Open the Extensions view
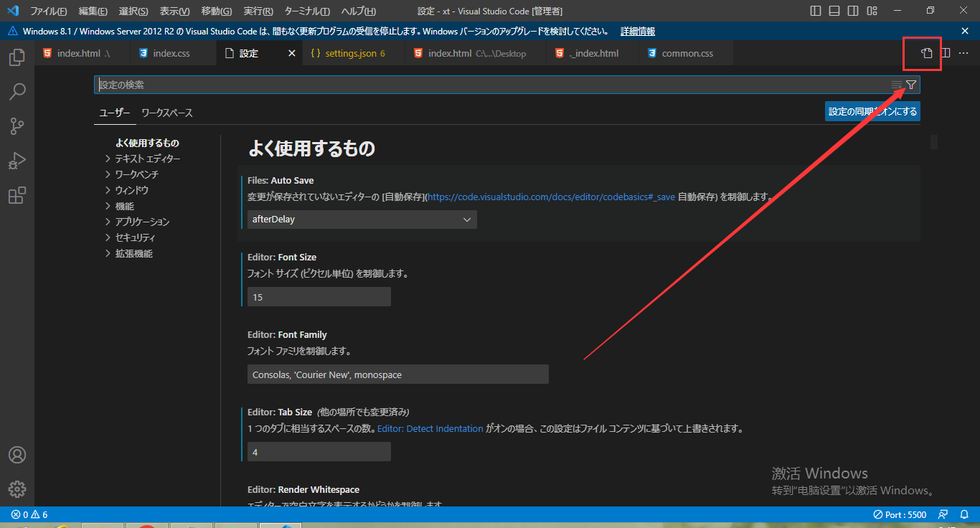The width and height of the screenshot is (980, 528). (x=17, y=195)
